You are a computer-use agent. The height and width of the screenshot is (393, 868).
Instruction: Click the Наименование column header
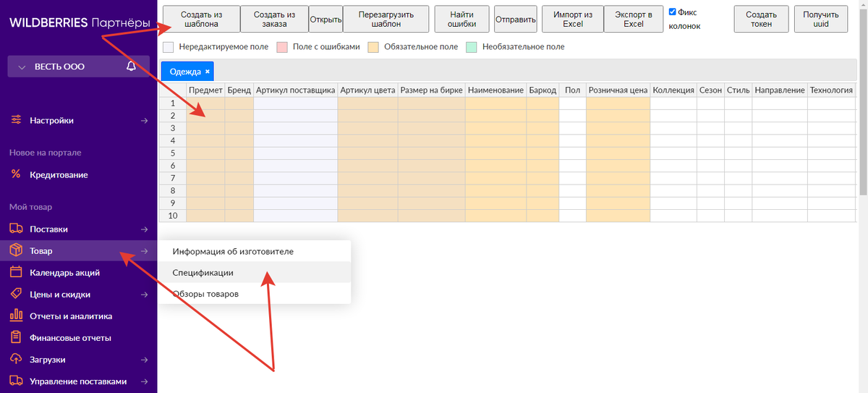click(495, 90)
